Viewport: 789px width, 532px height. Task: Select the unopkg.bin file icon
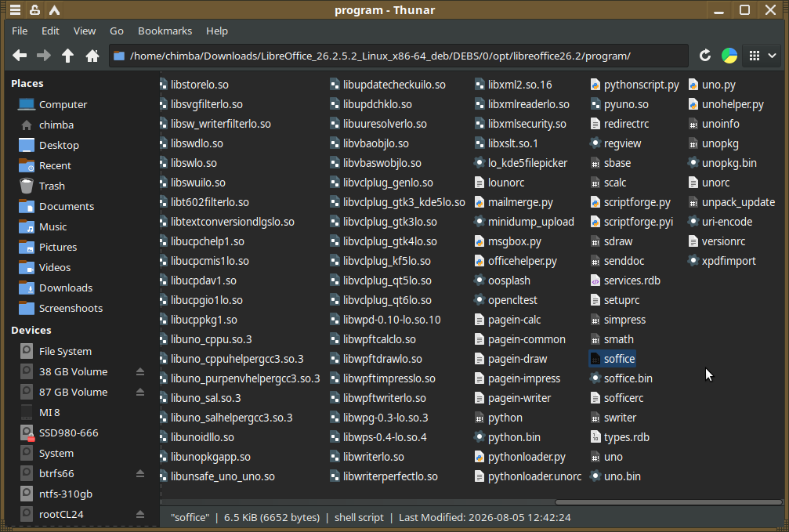click(693, 163)
